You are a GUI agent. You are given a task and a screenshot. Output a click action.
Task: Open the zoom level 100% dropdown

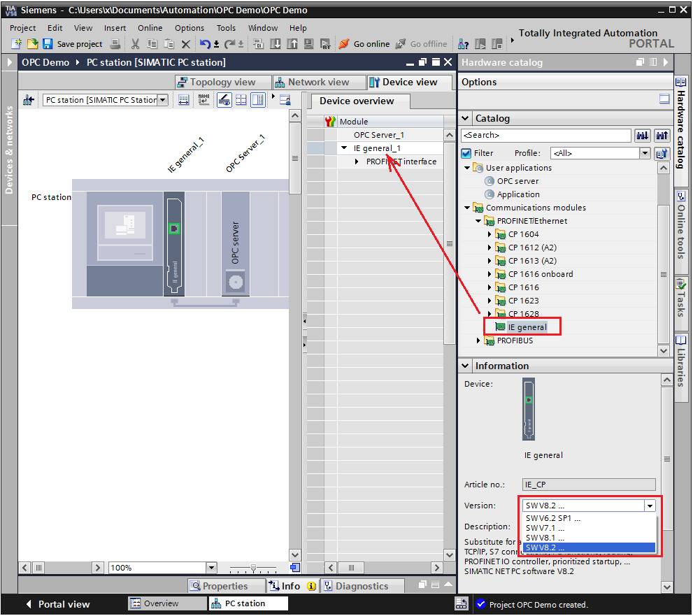click(212, 567)
